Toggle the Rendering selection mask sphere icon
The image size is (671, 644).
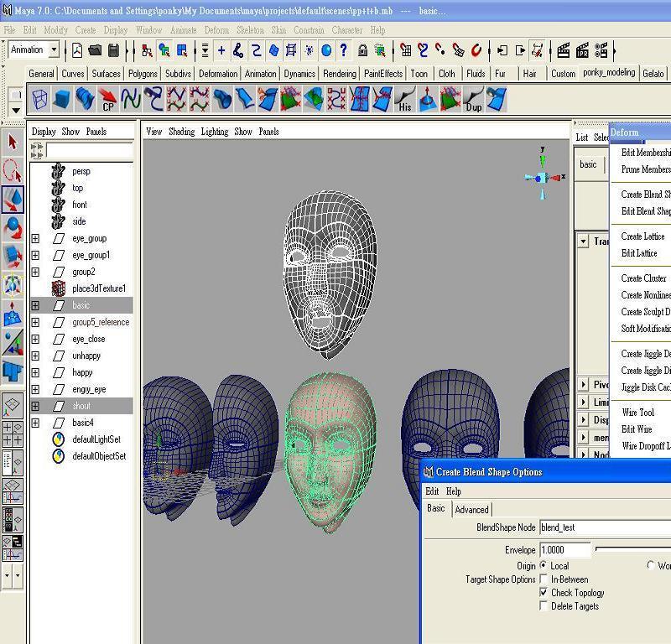326,51
